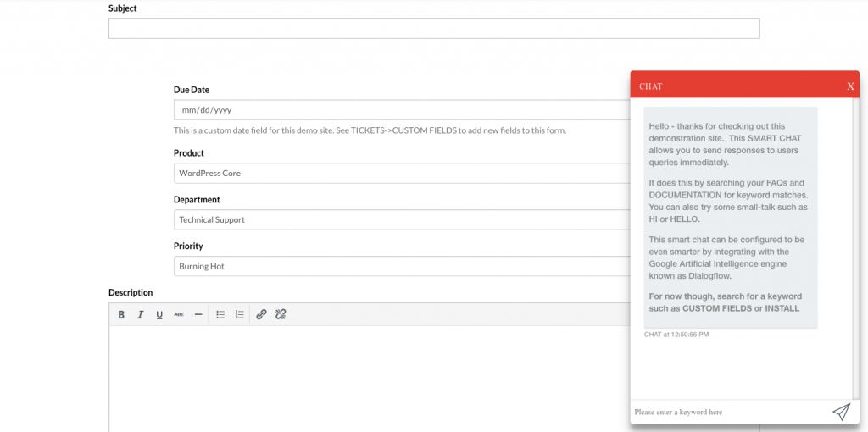
Task: Click the Priority label
Action: (x=188, y=246)
